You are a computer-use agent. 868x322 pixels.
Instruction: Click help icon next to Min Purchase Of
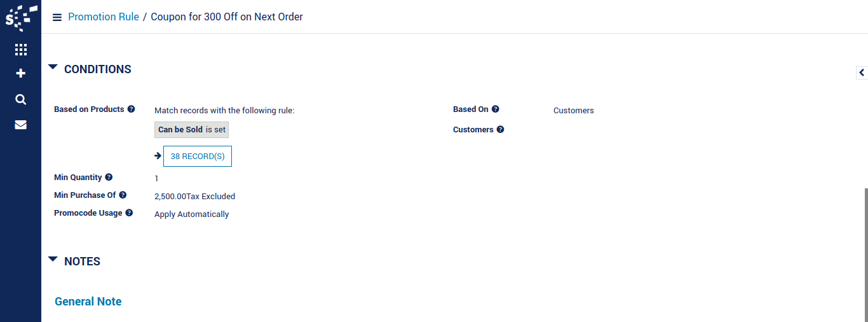pos(123,195)
